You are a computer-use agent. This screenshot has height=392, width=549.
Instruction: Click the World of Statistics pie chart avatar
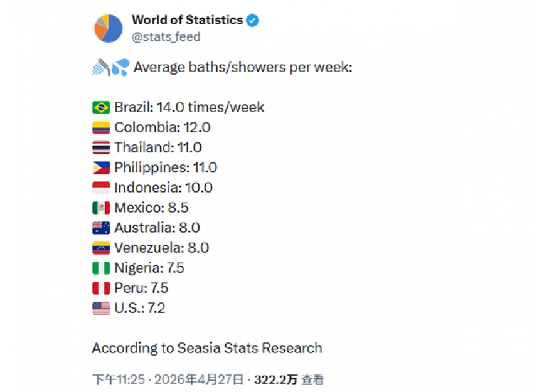109,29
